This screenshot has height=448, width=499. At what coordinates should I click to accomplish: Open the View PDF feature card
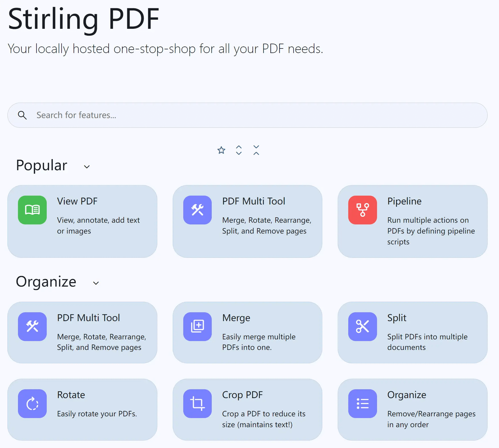(83, 222)
